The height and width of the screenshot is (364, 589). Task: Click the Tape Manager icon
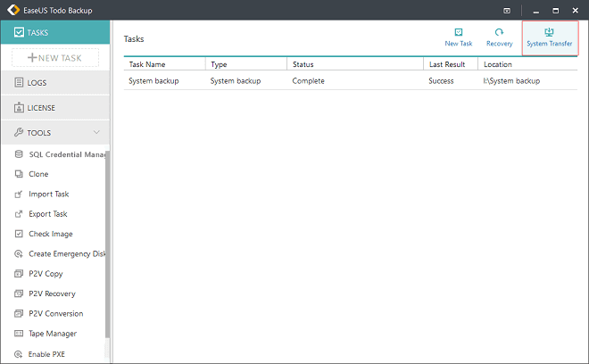[19, 333]
